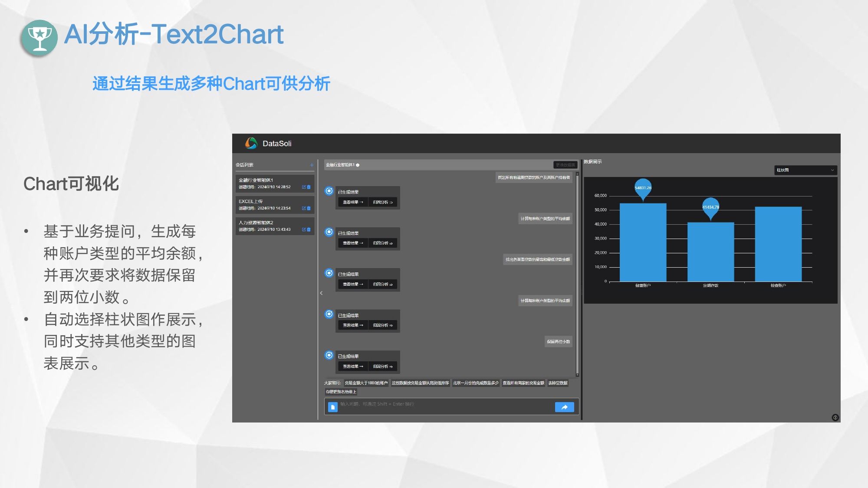Click the info icon at bottom-right corner

click(835, 417)
